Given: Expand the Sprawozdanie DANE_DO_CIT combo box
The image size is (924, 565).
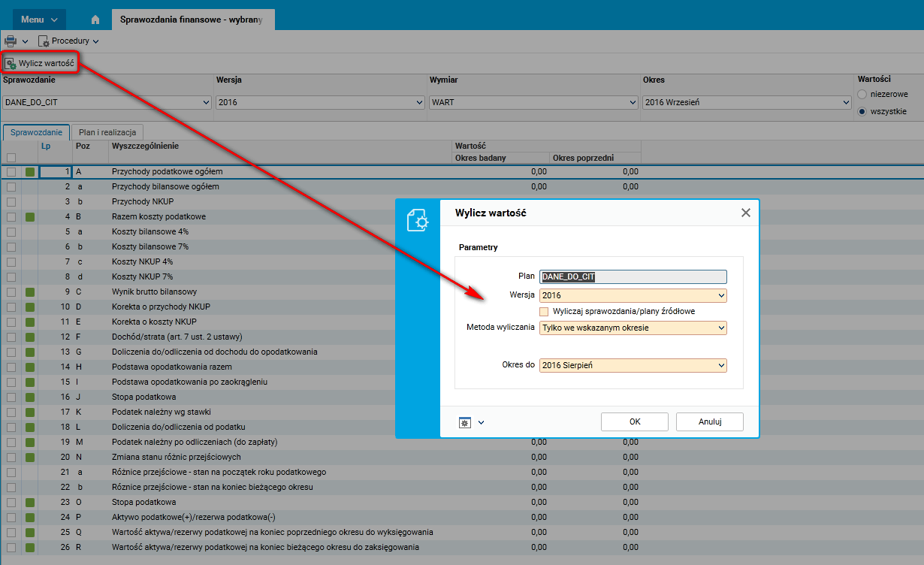Looking at the screenshot, I should [107, 102].
